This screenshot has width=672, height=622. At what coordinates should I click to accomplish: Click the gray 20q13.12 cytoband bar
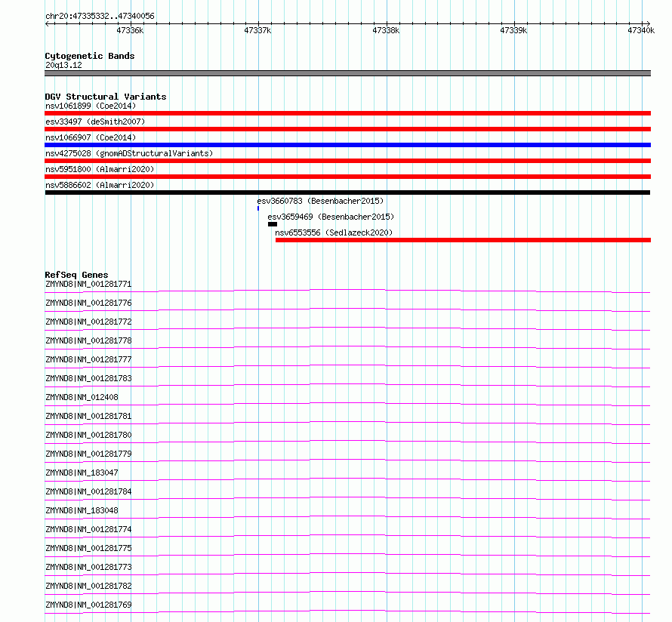pos(347,73)
